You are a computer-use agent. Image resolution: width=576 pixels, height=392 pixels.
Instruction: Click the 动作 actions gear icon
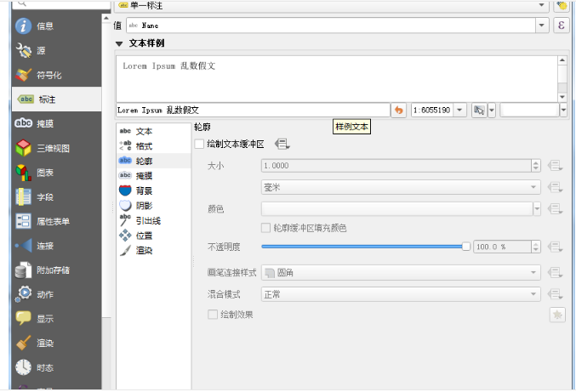[x=24, y=294]
